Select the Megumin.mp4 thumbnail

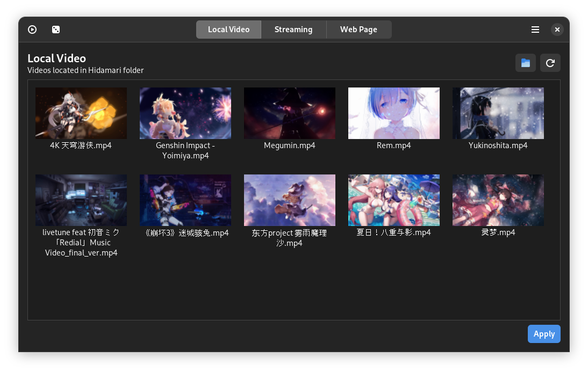pos(290,113)
